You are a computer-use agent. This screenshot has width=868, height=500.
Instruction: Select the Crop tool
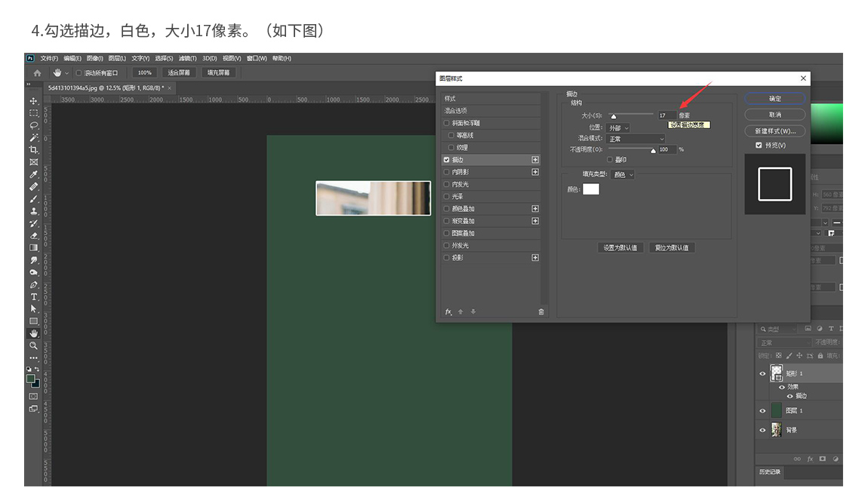point(33,150)
